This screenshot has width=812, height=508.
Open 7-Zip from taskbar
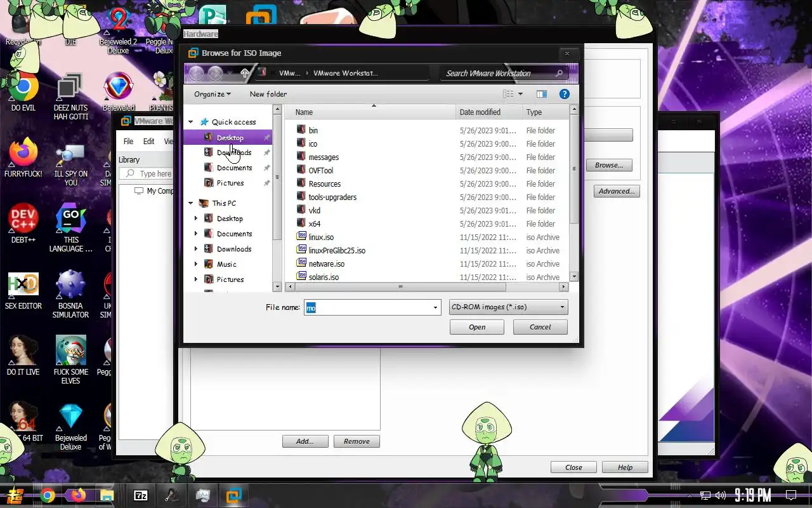tap(141, 495)
